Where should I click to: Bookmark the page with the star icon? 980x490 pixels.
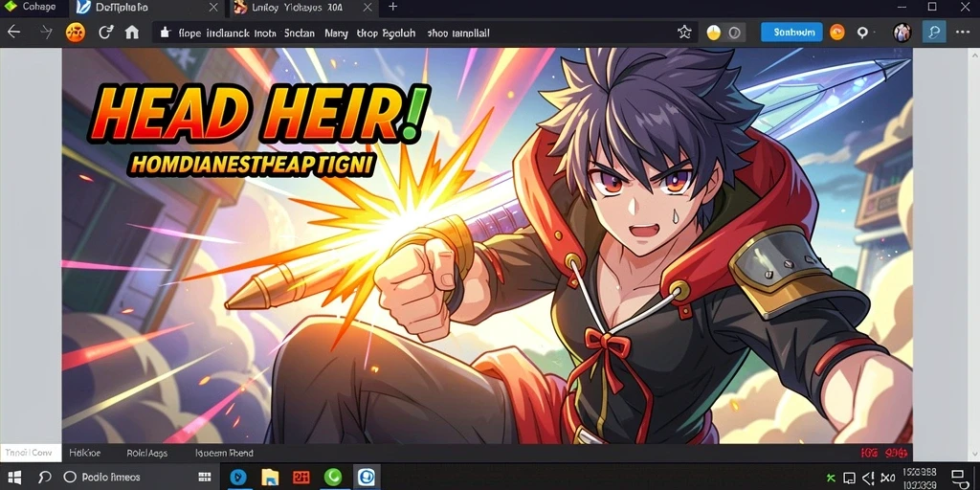(684, 33)
